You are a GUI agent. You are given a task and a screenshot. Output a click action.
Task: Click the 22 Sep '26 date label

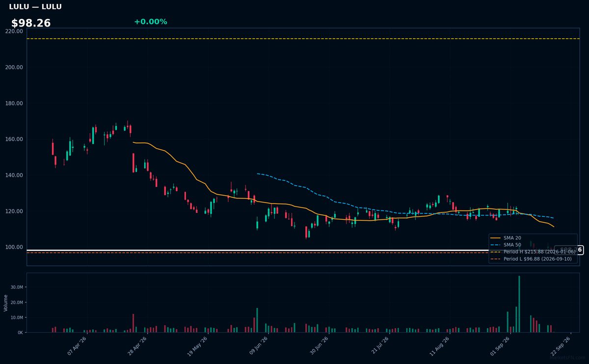click(561, 346)
